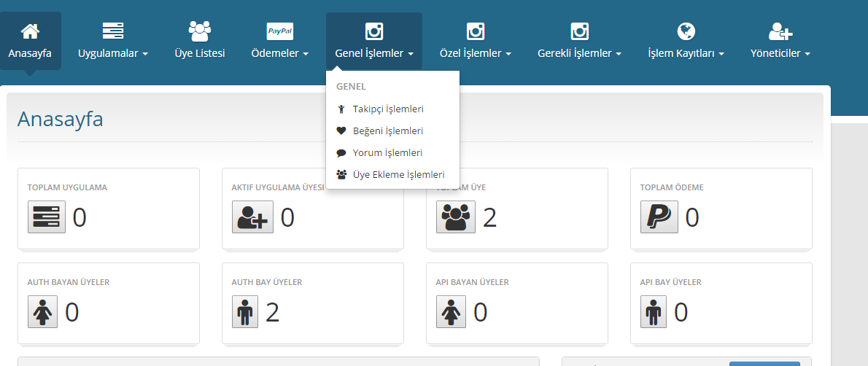Viewport: 868px width, 366px height.
Task: Click the Aktif Uygulama Üyesi user-plus icon
Action: [x=252, y=217]
